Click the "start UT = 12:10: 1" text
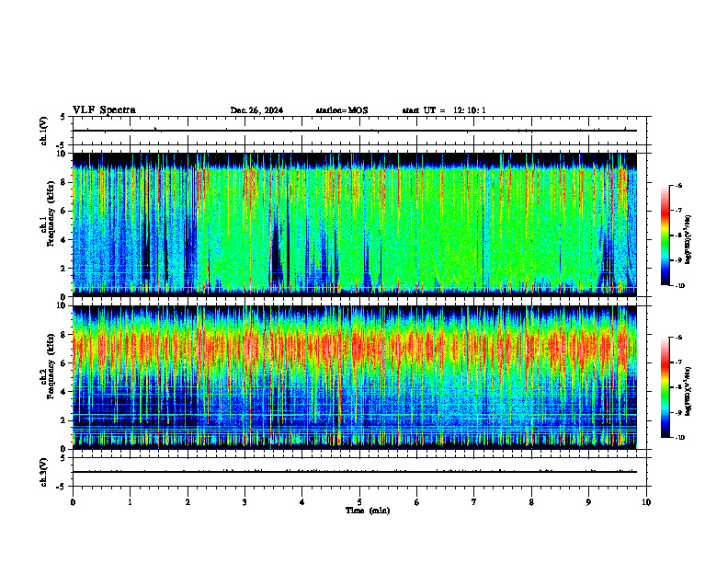Image resolution: width=728 pixels, height=563 pixels. [444, 110]
